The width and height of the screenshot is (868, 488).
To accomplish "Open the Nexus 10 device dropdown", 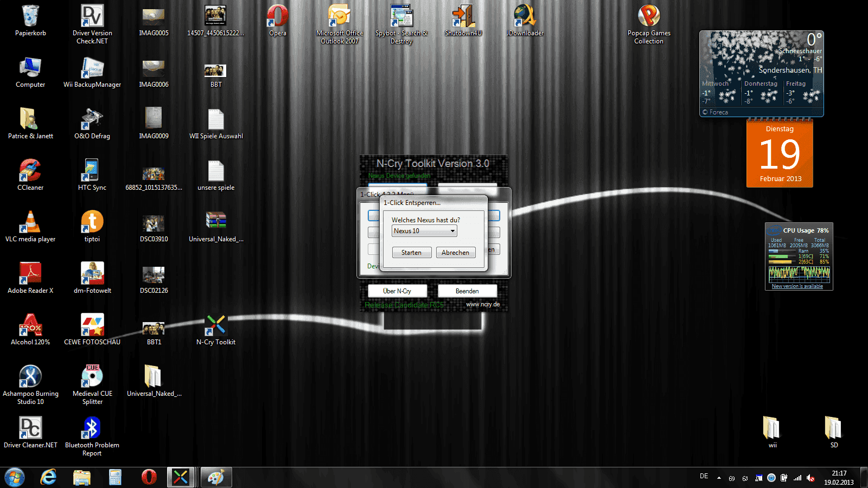I will (x=424, y=231).
